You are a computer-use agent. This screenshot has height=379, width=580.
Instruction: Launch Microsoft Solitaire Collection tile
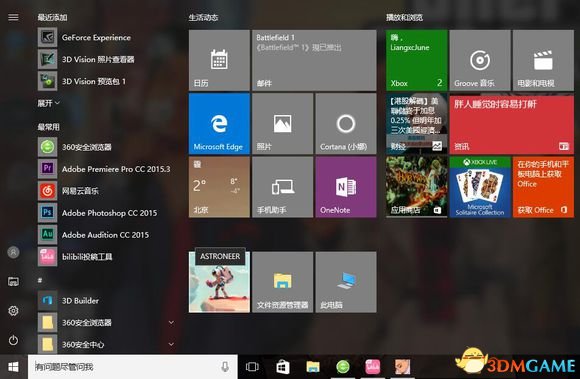480,187
